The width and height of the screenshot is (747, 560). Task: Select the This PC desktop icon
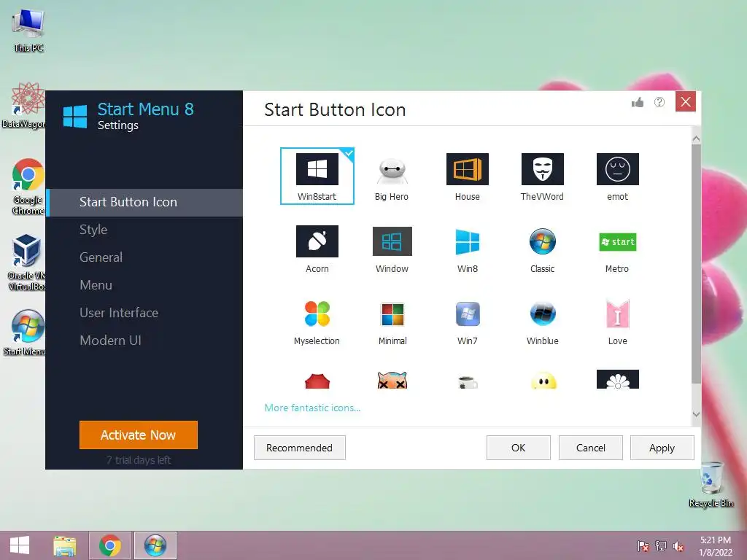28,31
